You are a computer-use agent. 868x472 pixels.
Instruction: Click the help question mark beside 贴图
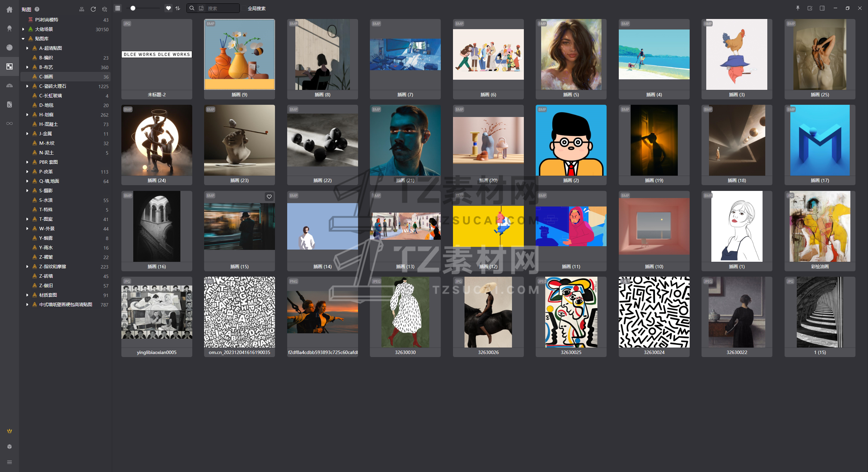[37, 9]
